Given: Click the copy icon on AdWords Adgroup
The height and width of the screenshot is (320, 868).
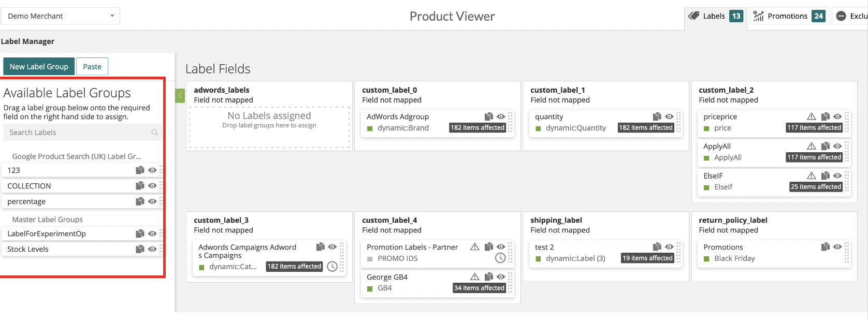Looking at the screenshot, I should tap(488, 117).
